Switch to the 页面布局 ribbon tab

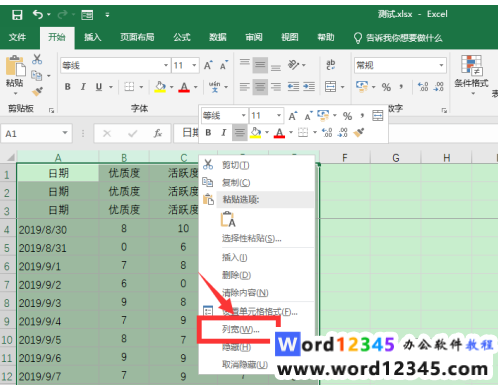click(137, 37)
